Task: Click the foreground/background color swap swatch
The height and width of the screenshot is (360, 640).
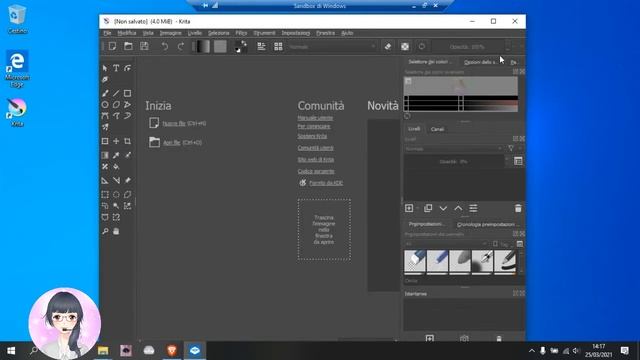Action: point(241,47)
